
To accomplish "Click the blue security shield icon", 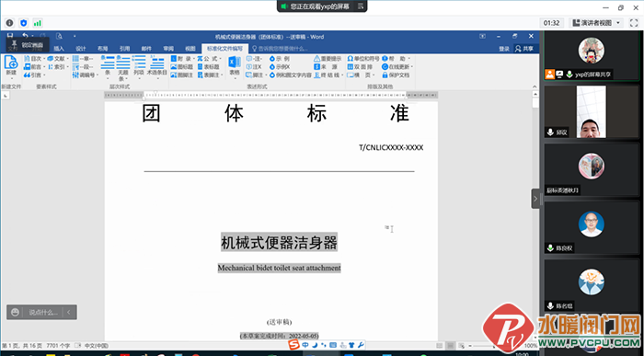I will coord(23,23).
